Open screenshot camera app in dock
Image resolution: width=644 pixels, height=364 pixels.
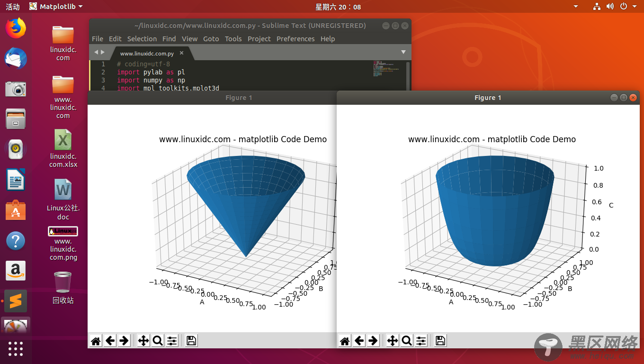16,89
